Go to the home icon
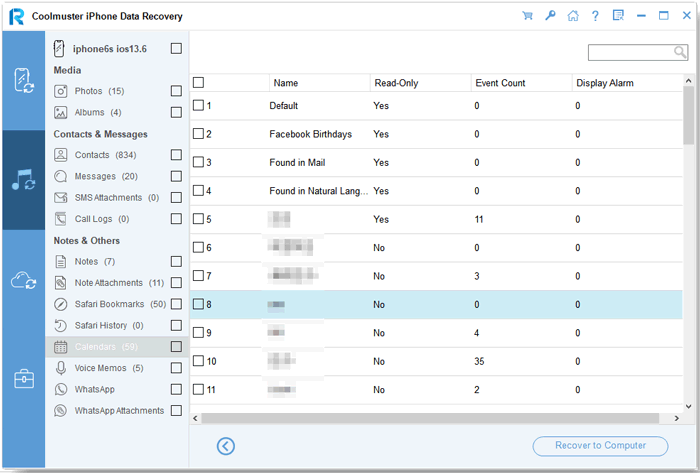 573,16
